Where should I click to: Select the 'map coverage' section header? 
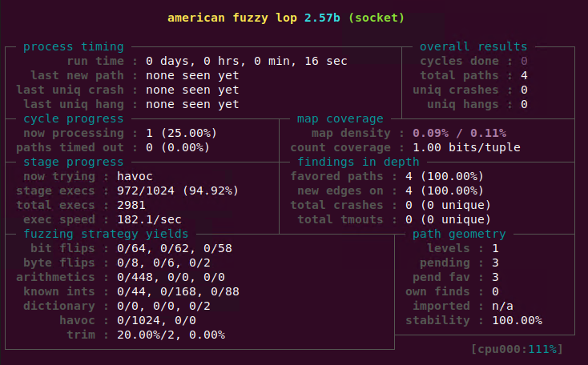click(340, 118)
